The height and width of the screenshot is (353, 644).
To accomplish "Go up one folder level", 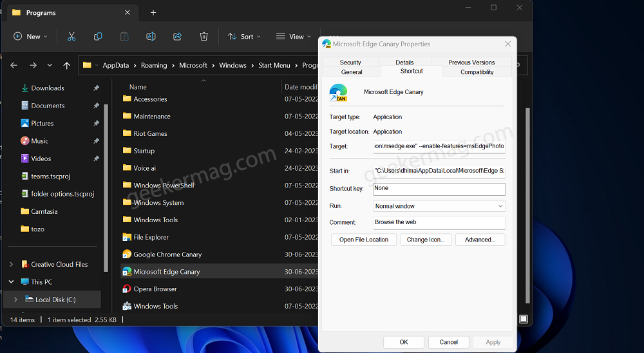I will [x=67, y=65].
